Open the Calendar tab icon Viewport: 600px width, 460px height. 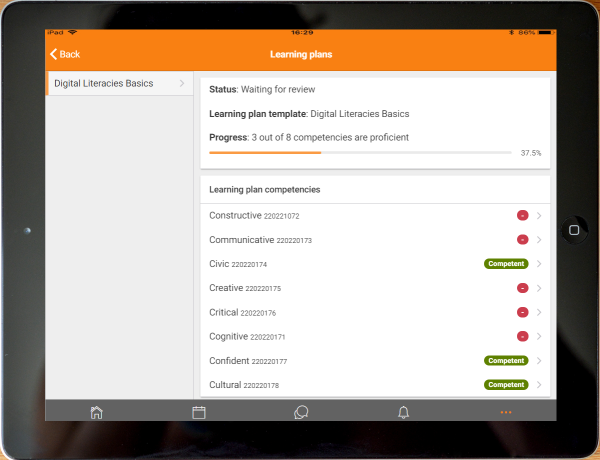(199, 412)
